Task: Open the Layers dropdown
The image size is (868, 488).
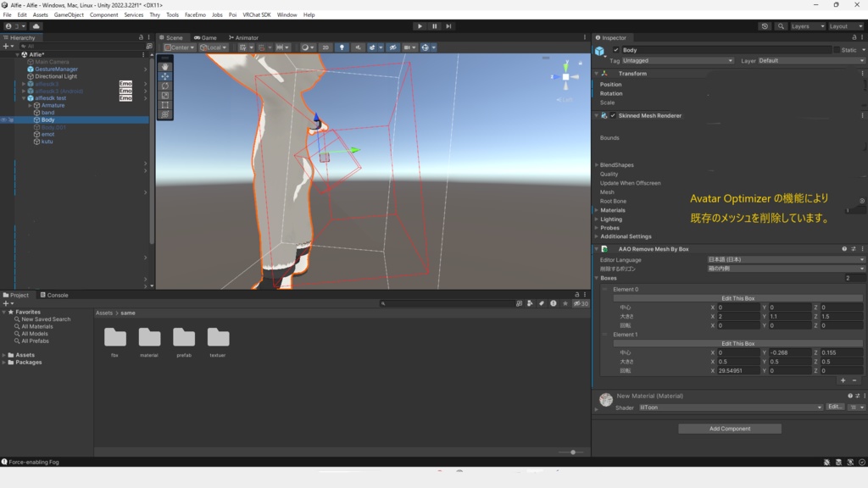Action: click(808, 26)
